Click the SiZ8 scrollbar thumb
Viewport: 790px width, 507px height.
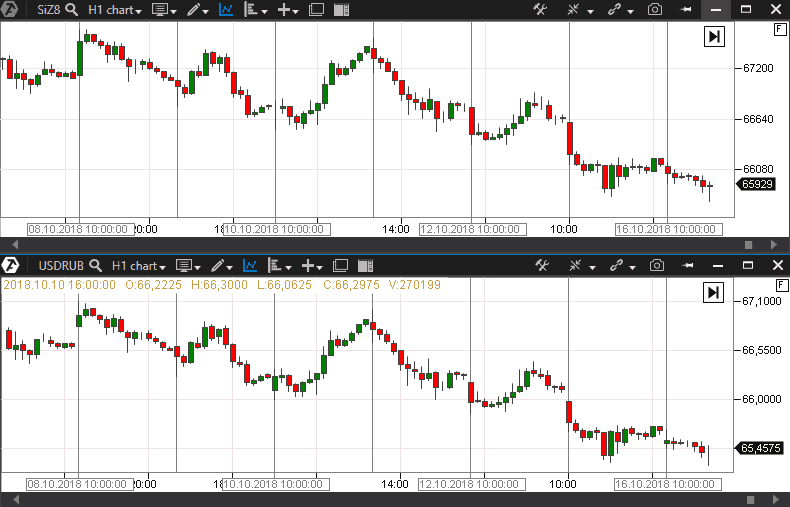coord(749,244)
